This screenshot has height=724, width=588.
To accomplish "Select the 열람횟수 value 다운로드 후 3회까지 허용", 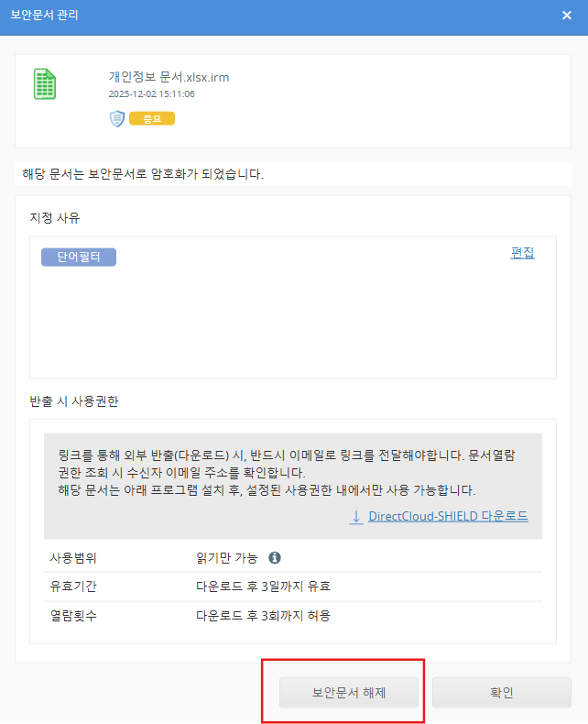I will coord(263,616).
